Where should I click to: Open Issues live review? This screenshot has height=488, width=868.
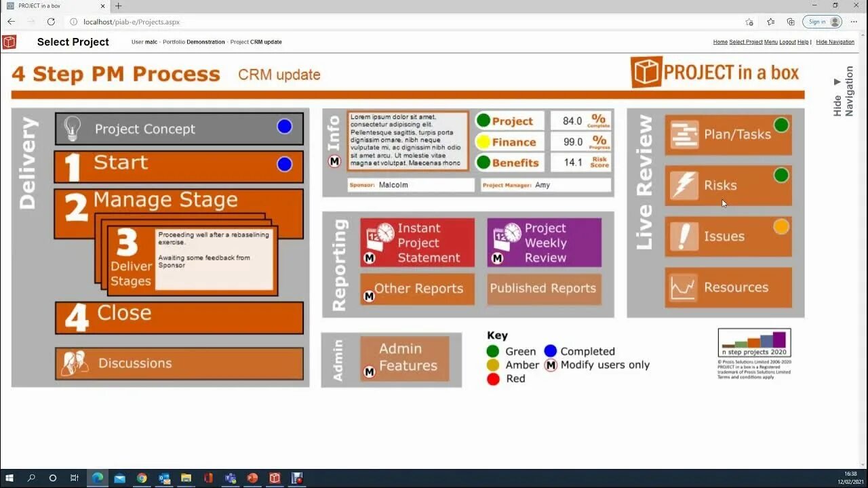click(x=728, y=237)
